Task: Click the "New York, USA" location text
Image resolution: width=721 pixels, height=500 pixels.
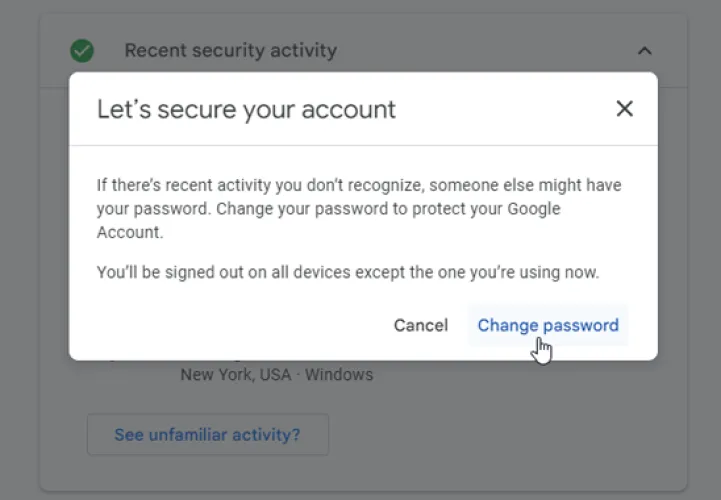Action: pyautogui.click(x=236, y=375)
